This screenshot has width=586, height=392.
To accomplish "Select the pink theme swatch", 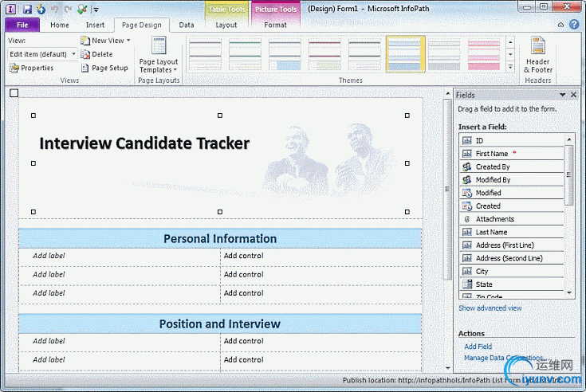I will (484, 54).
